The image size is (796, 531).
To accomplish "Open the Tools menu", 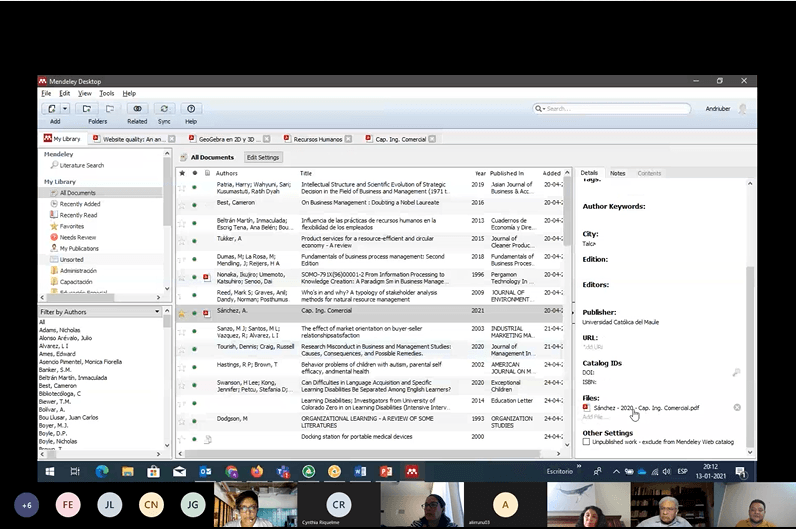I will point(106,93).
